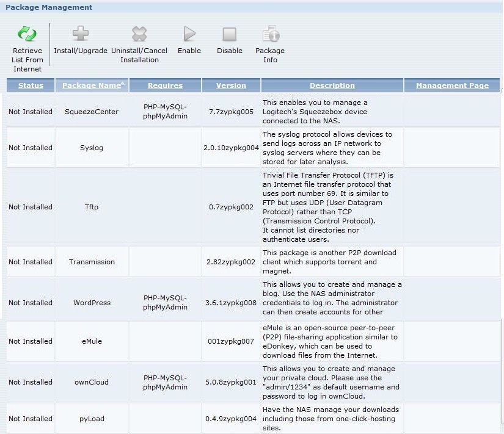Click version 2.82zypkg002 cell

(x=231, y=262)
